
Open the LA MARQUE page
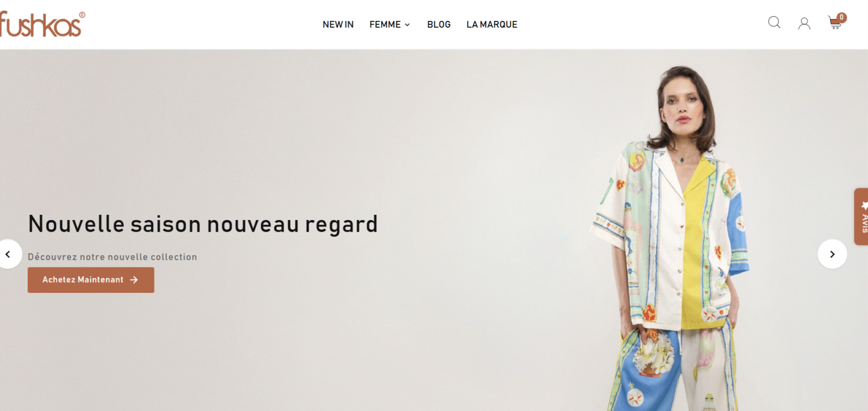pos(492,24)
